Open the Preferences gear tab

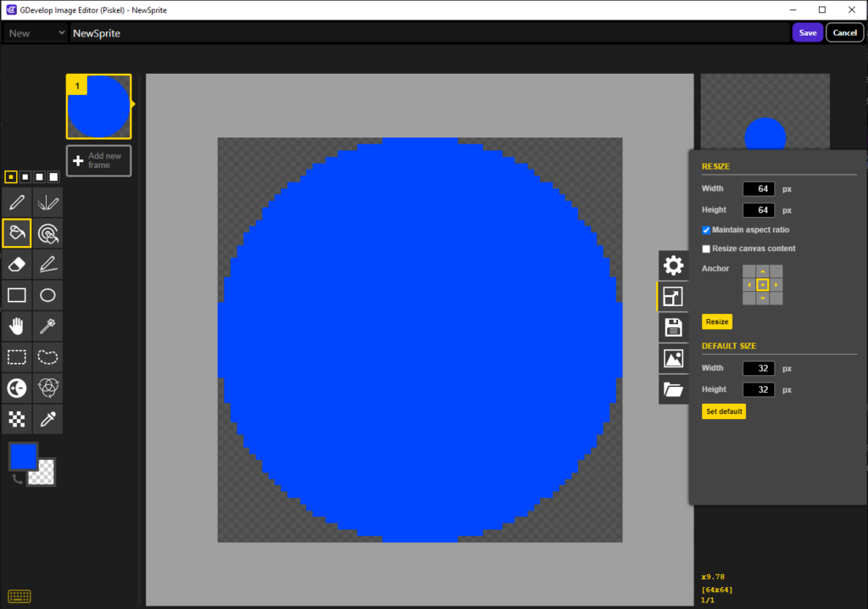point(673,265)
